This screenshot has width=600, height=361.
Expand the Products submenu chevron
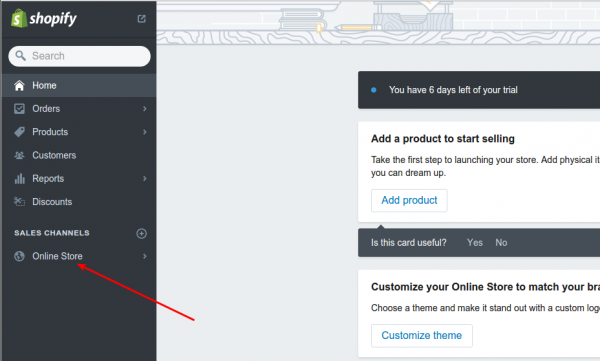[145, 132]
